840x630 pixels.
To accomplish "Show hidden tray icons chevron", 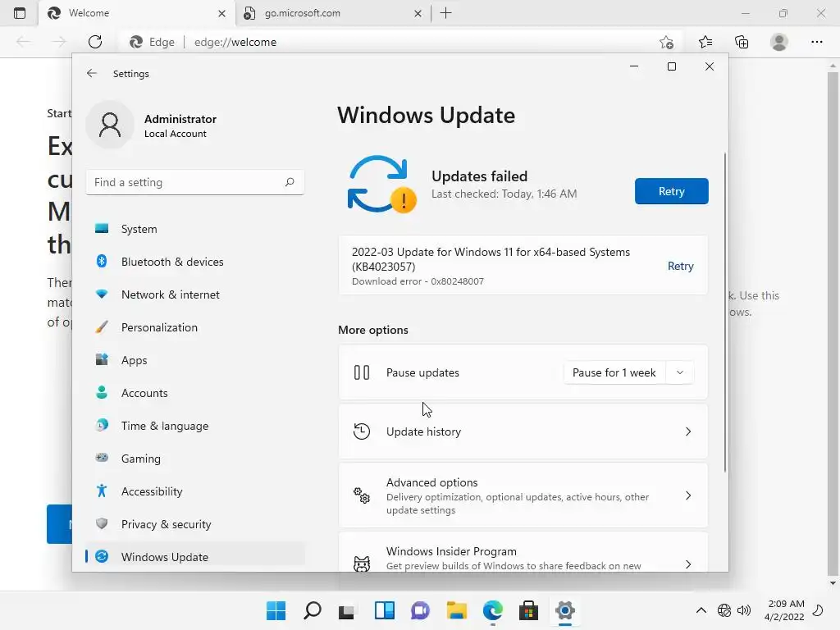I will click(701, 610).
